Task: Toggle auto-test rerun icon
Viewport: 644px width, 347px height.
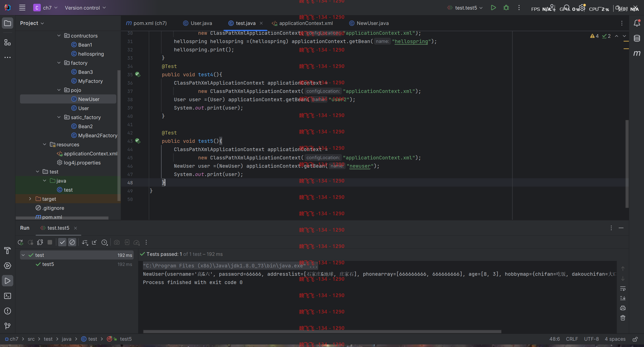Action: pyautogui.click(x=40, y=242)
